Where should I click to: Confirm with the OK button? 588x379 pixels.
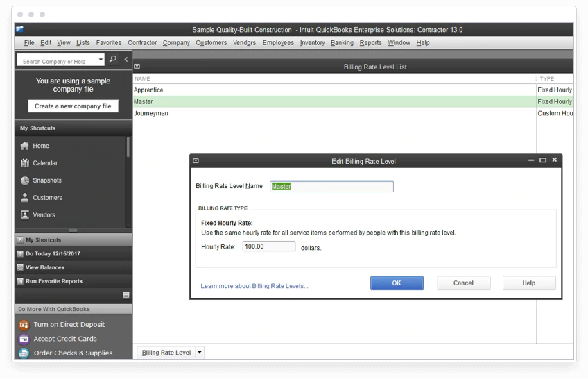397,283
